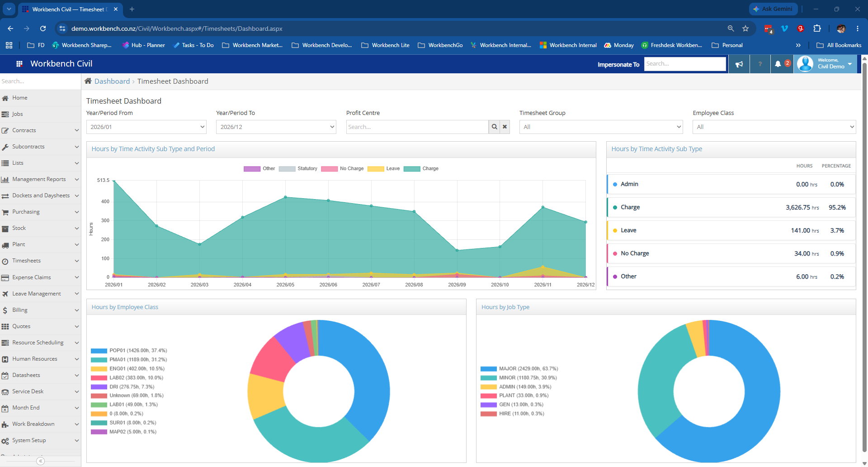This screenshot has width=868, height=467.
Task: Toggle the Statutory series in chart legend
Action: tap(298, 168)
